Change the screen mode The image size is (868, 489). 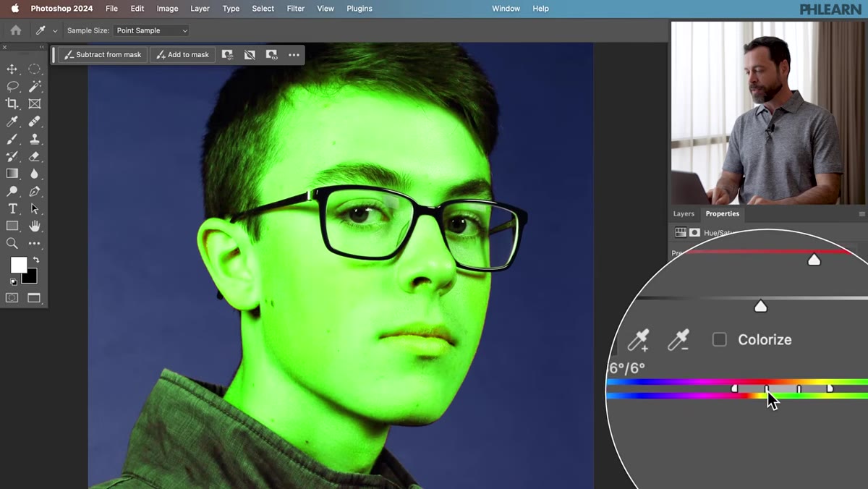click(34, 297)
